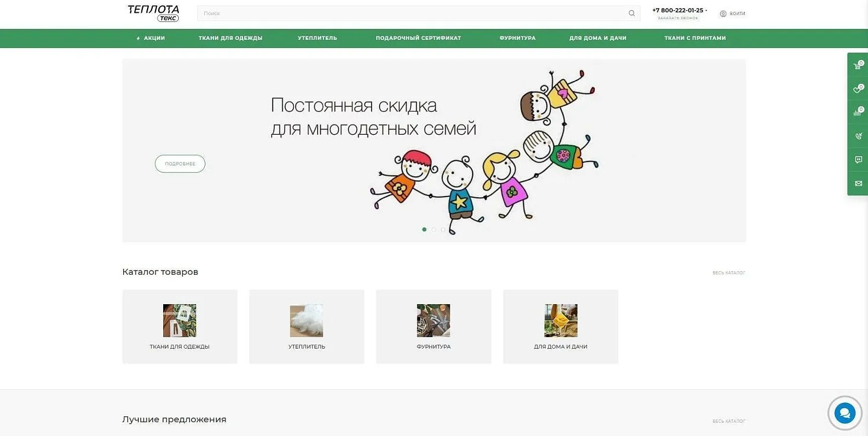Viewport: 868px width, 436px height.
Task: Click the Каталог товаров heading
Action: [x=160, y=272]
